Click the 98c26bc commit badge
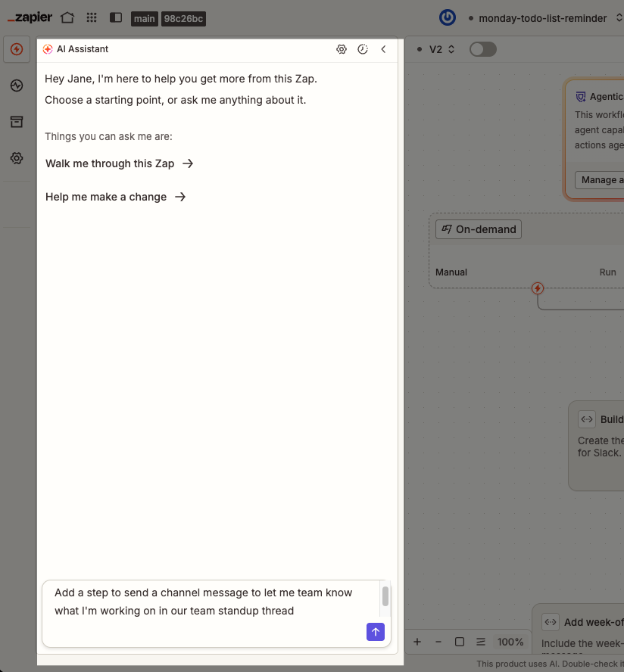 pos(183,18)
